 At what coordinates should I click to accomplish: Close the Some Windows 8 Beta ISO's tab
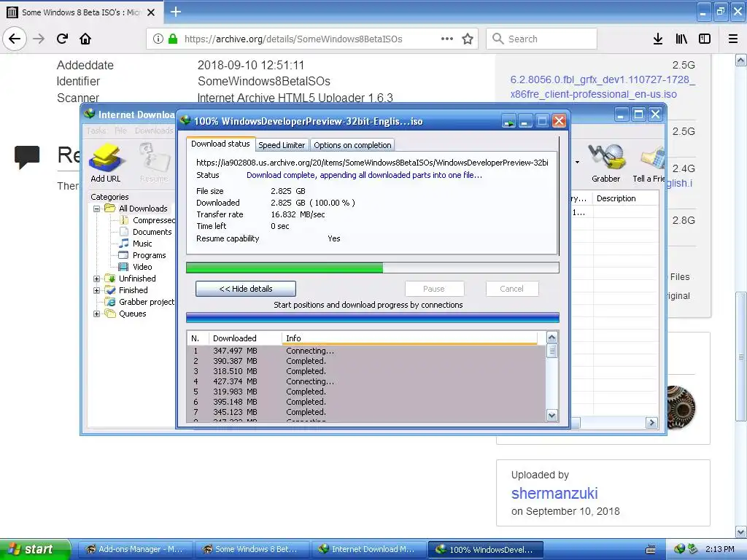pyautogui.click(x=151, y=12)
